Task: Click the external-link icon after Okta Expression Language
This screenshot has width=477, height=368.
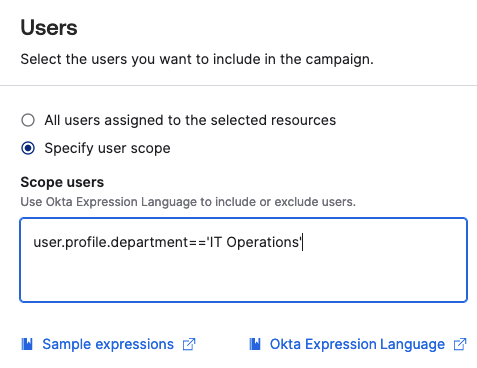Action: click(460, 344)
